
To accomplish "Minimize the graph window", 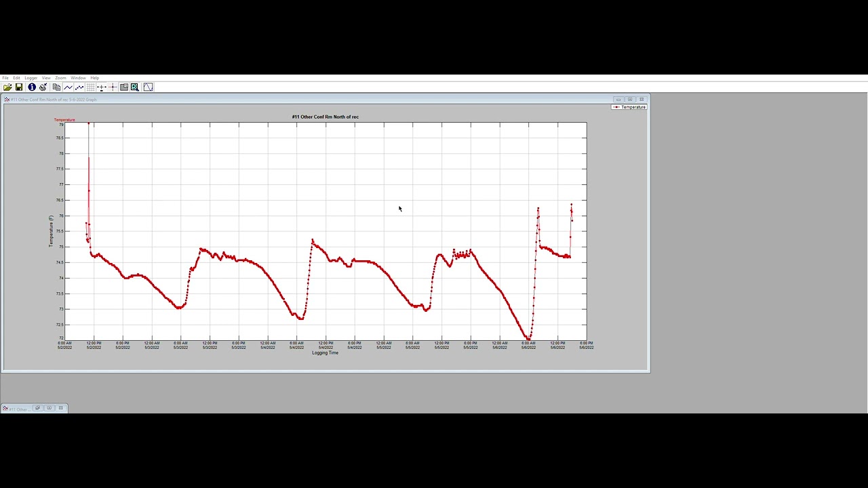I will (618, 100).
